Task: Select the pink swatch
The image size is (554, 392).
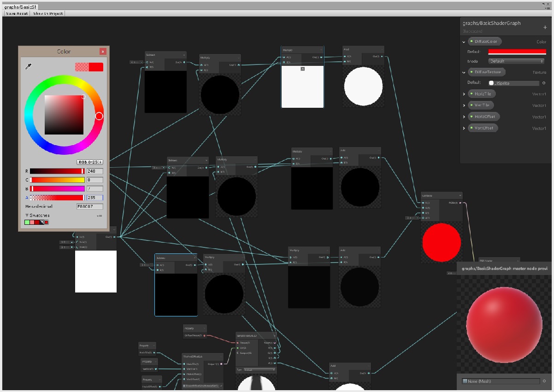Action: click(x=32, y=222)
